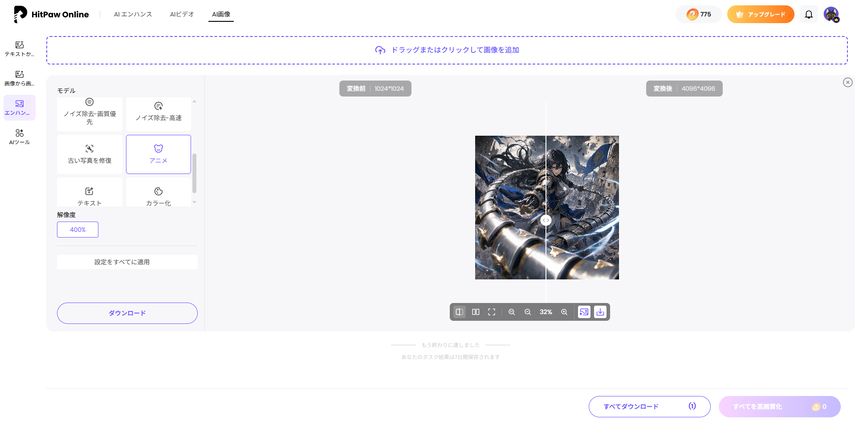
Task: Click the 変換前 1024*1024 label
Action: [x=375, y=88]
